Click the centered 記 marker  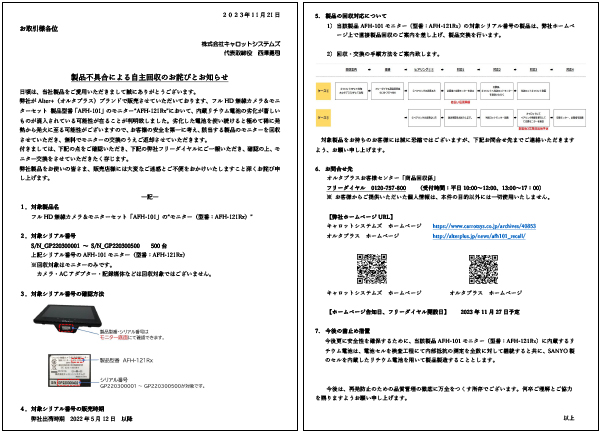coord(150,197)
